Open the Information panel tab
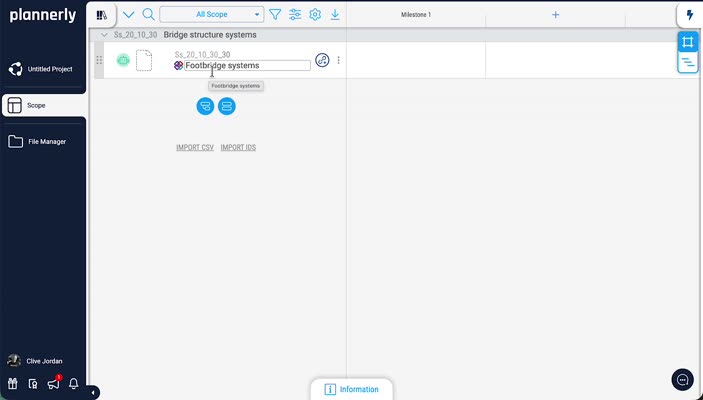Screen dimensions: 703x400 (352, 389)
